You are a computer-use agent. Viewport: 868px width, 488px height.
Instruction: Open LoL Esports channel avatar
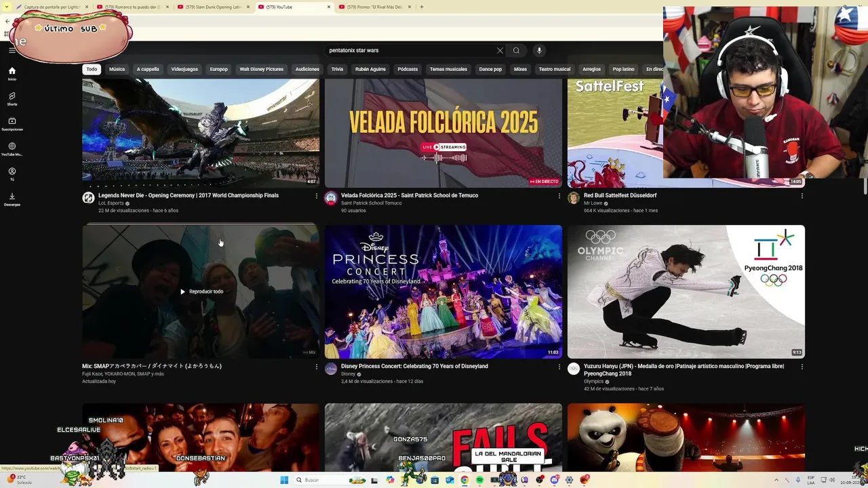point(88,198)
